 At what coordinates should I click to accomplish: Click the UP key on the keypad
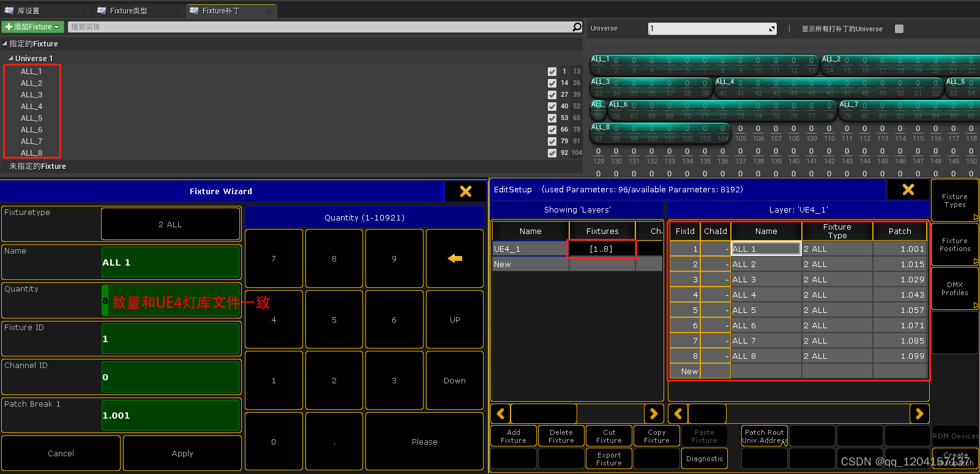coord(455,320)
